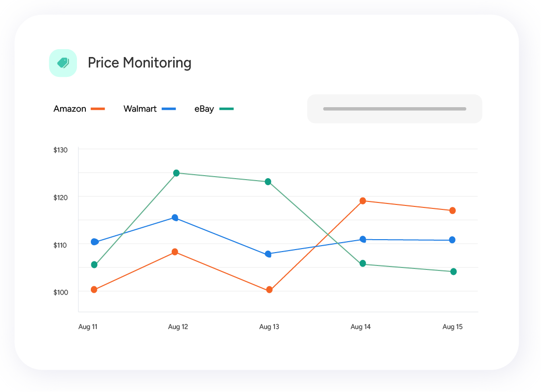This screenshot has width=541, height=392.
Task: Toggle the eBay legend entry
Action: [214, 109]
